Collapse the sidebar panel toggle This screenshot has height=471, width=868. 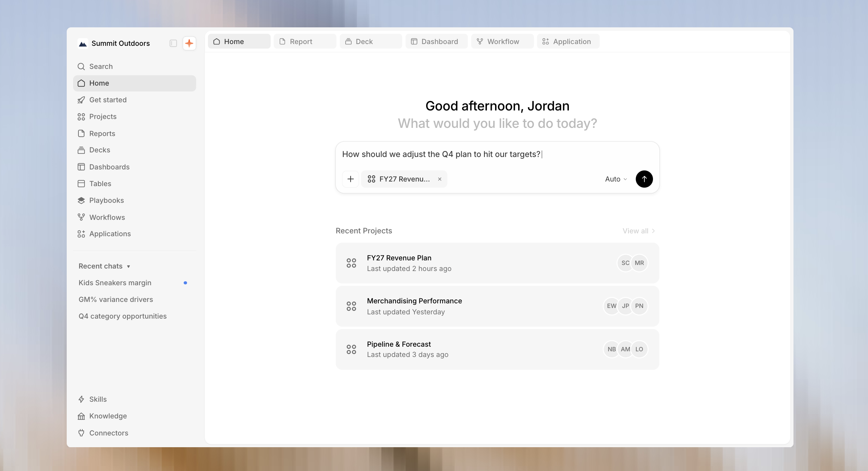point(173,43)
